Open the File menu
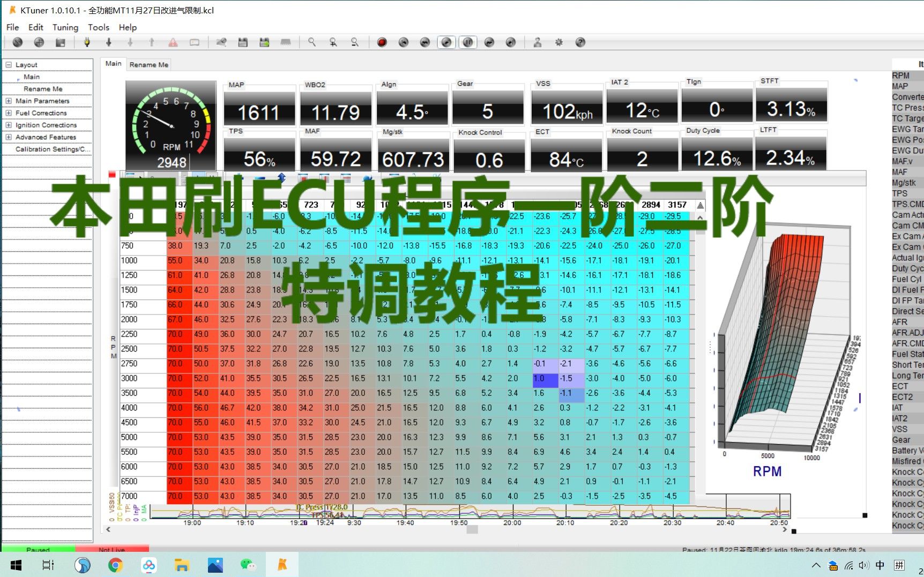 coord(13,27)
